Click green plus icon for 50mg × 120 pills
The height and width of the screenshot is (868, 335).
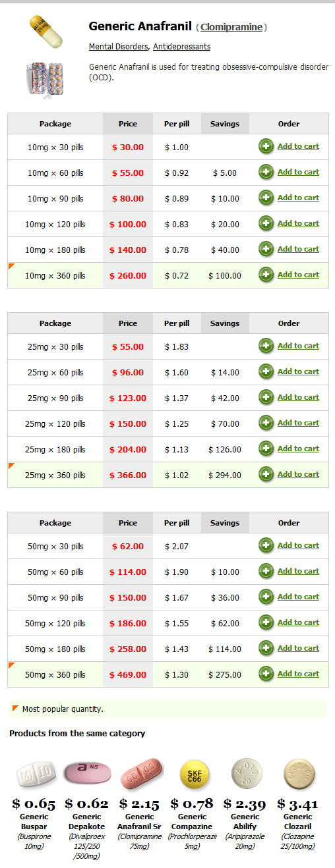coord(266,623)
